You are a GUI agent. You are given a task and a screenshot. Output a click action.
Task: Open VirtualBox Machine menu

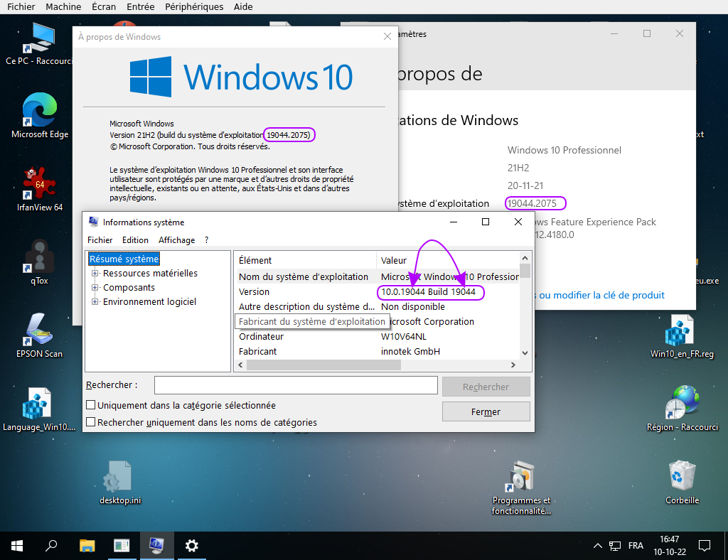(x=63, y=6)
